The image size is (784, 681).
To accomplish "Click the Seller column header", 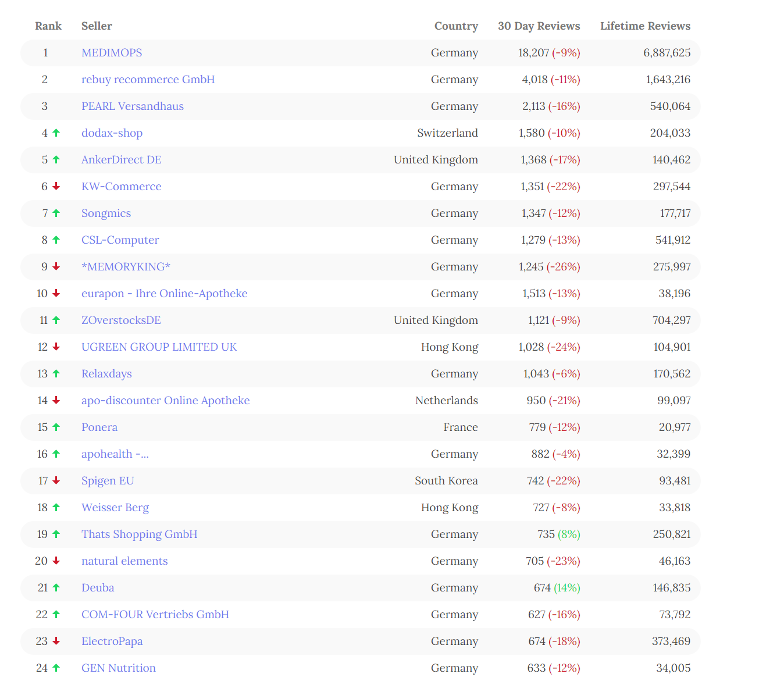I will click(x=97, y=26).
